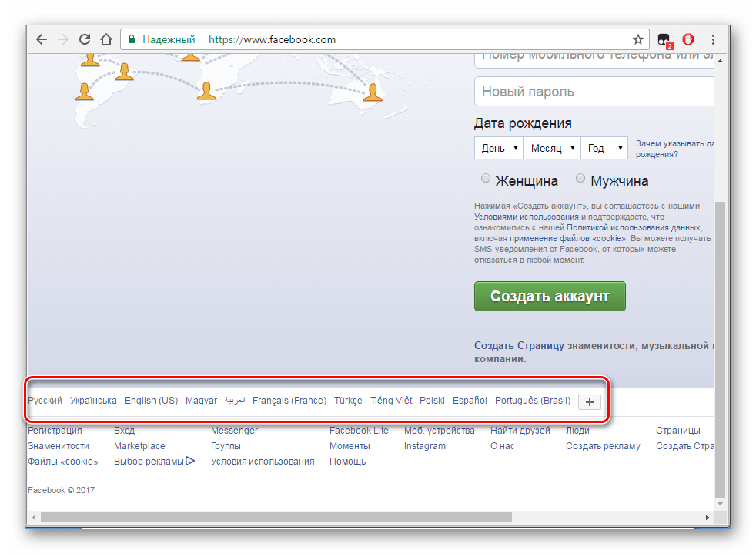756x554 pixels.
Task: Reload the page with refresh icon
Action: 85,39
